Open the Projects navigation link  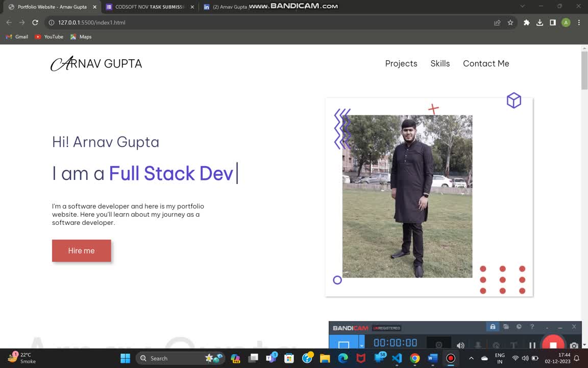coord(401,63)
